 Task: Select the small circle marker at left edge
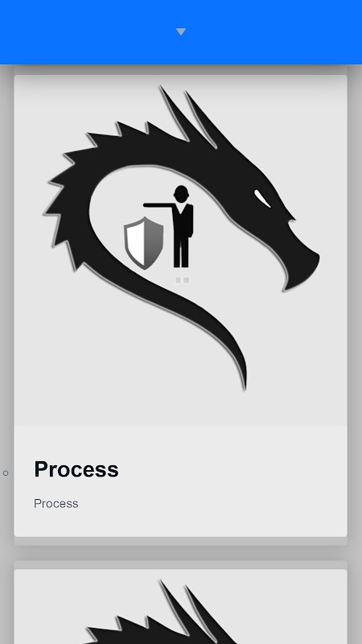(6, 473)
